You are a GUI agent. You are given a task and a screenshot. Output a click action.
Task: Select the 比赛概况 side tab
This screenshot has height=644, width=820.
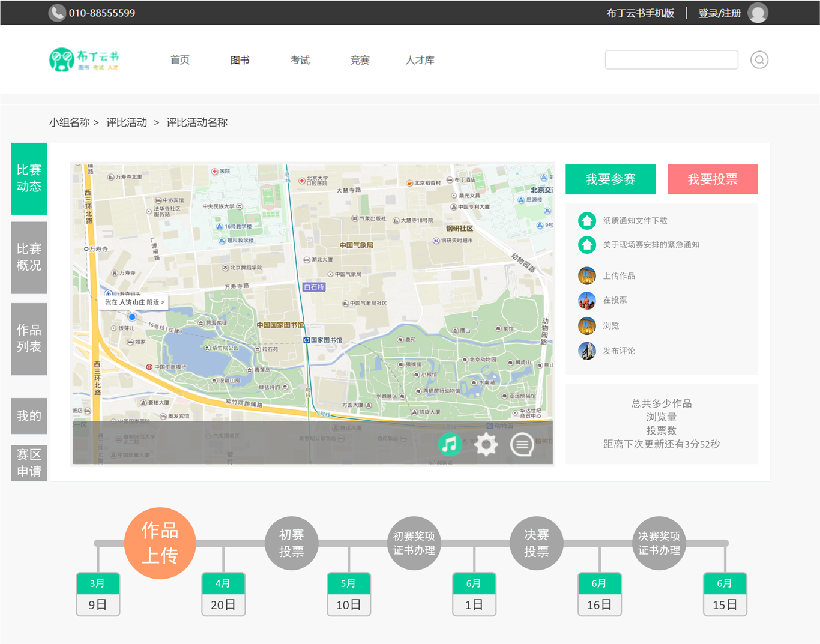tap(29, 257)
